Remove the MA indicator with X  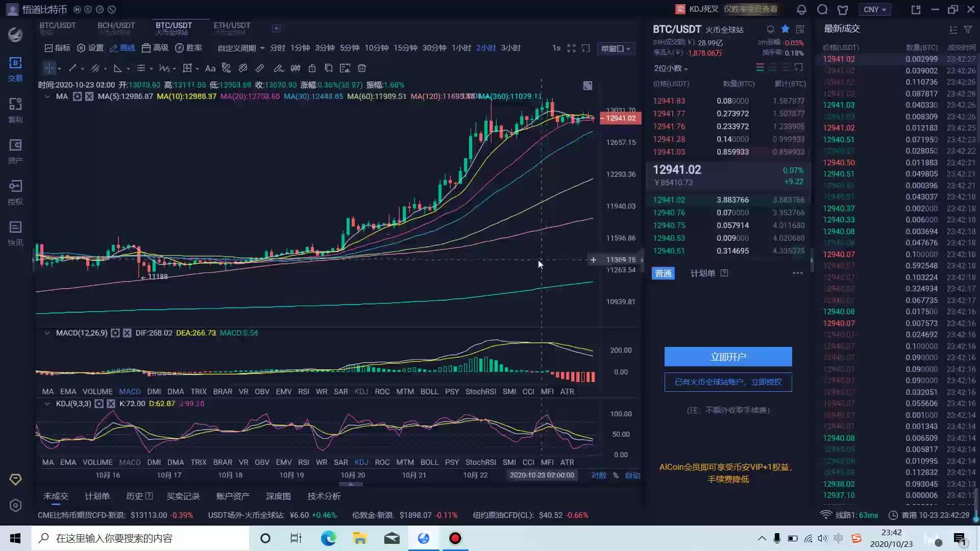coord(89,96)
